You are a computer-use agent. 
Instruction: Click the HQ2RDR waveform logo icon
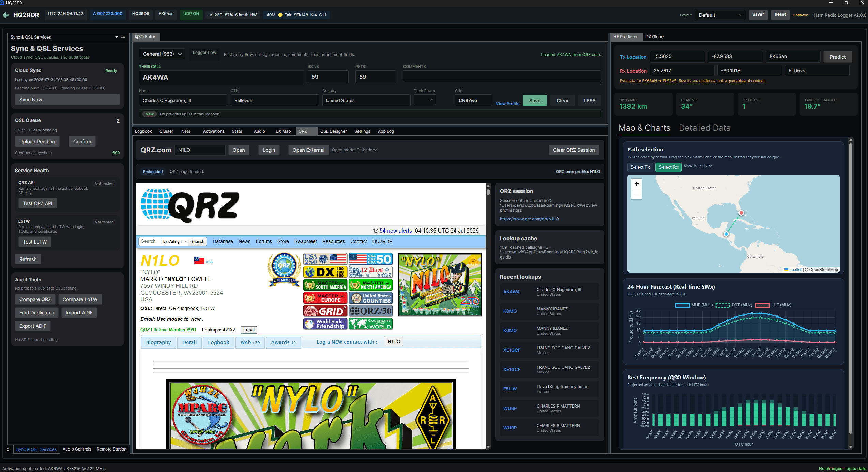(6, 15)
